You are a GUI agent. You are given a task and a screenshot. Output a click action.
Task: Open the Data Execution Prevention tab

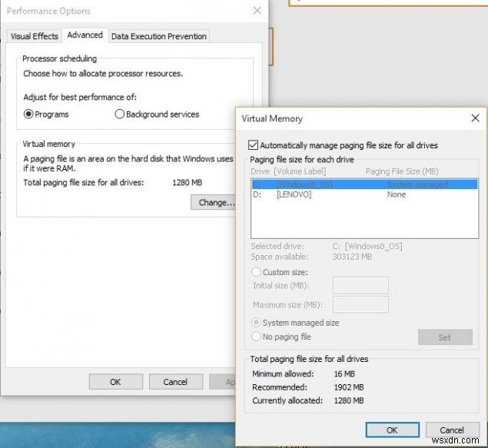pos(159,36)
